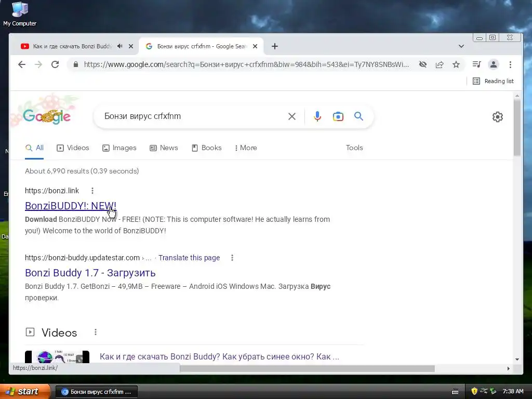View site info via the padlock icon

pyautogui.click(x=76, y=64)
